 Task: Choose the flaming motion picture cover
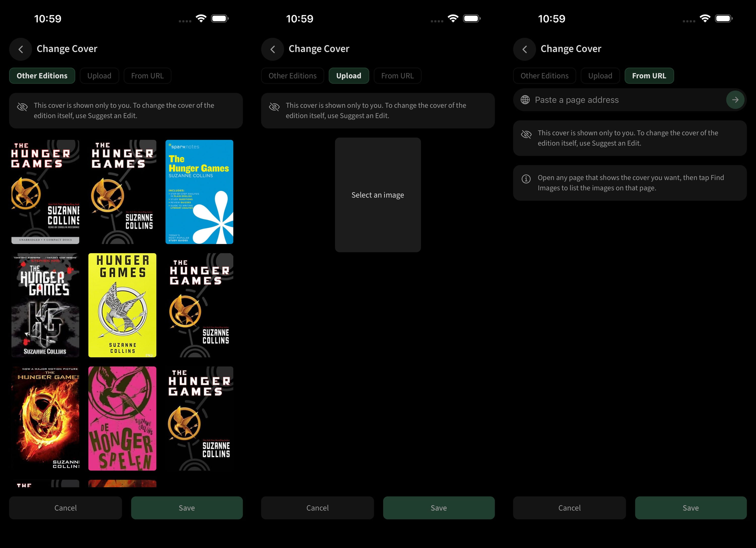click(45, 419)
